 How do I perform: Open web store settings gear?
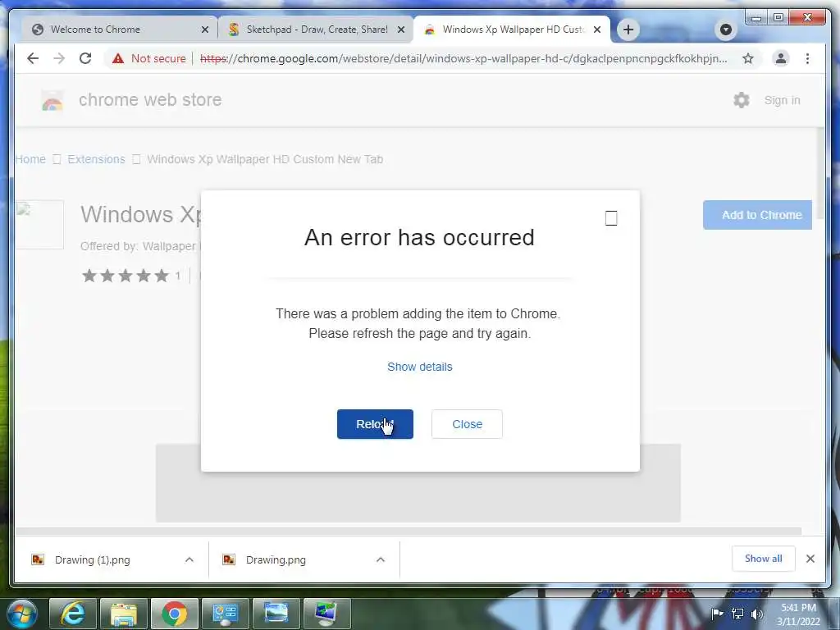point(742,100)
